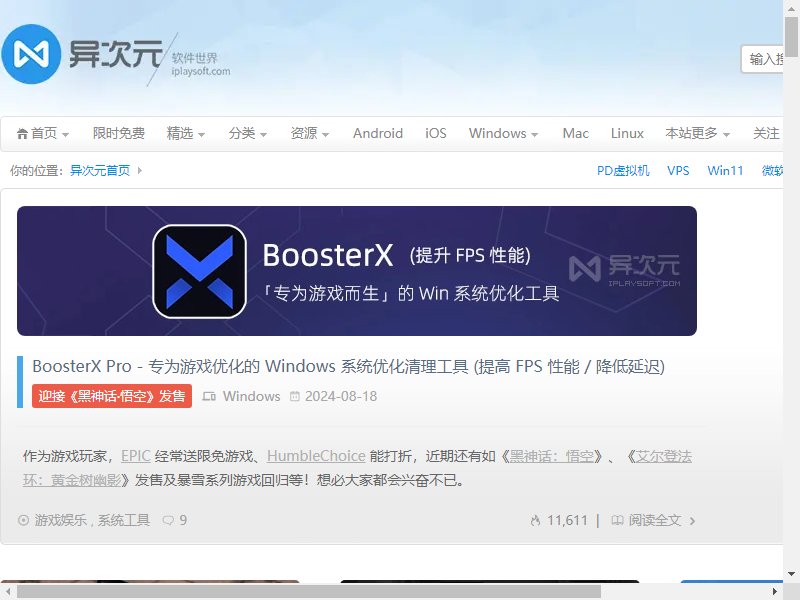Go to the iOS section

(436, 133)
